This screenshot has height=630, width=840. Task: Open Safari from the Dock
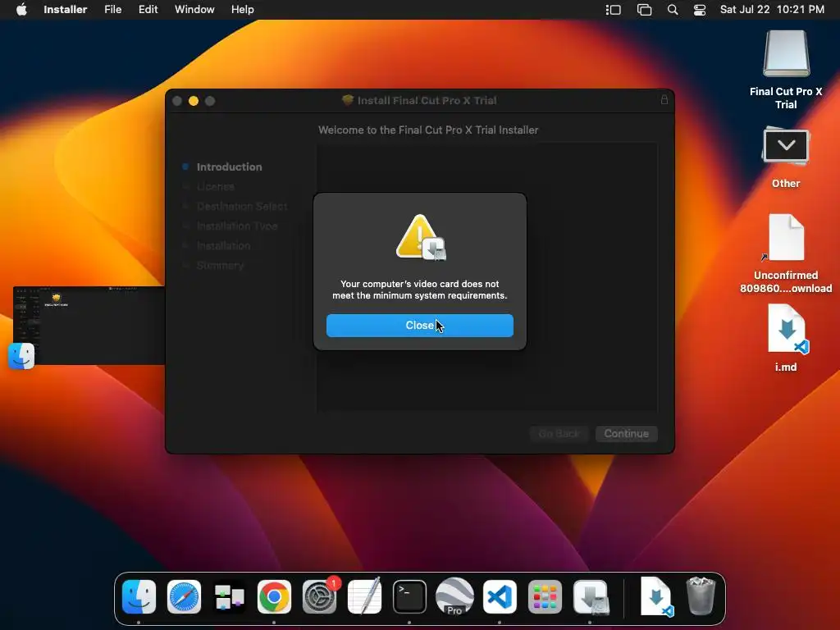(184, 596)
